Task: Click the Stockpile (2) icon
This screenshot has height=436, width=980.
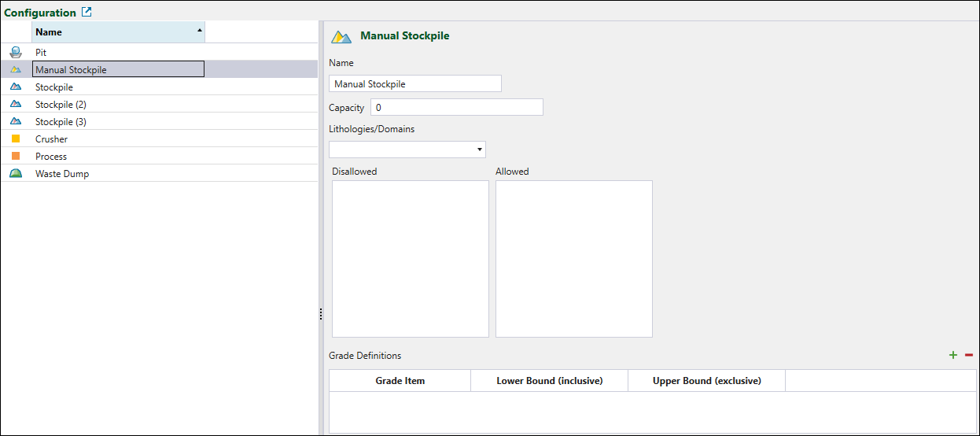Action: point(16,105)
